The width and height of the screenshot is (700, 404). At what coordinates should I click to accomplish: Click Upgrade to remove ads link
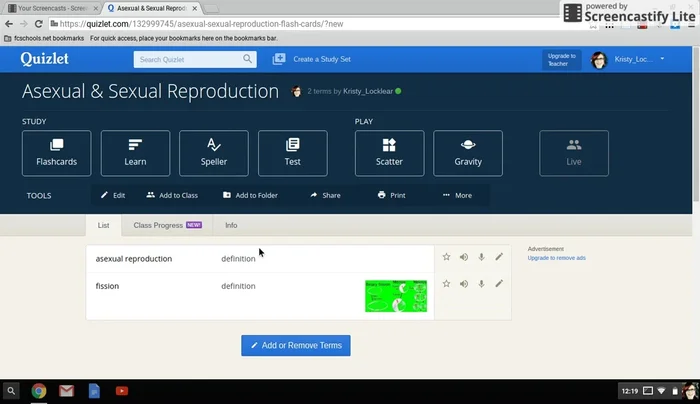(556, 258)
